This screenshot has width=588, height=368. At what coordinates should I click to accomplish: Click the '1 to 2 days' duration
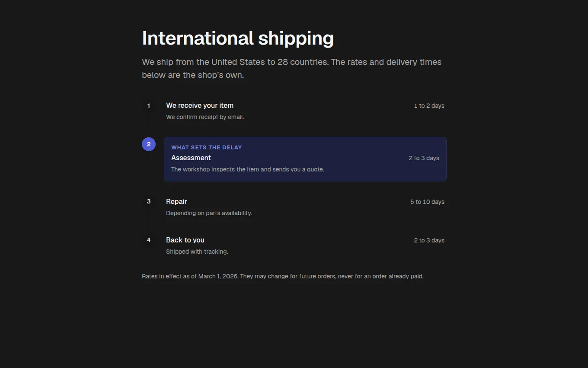click(x=429, y=106)
